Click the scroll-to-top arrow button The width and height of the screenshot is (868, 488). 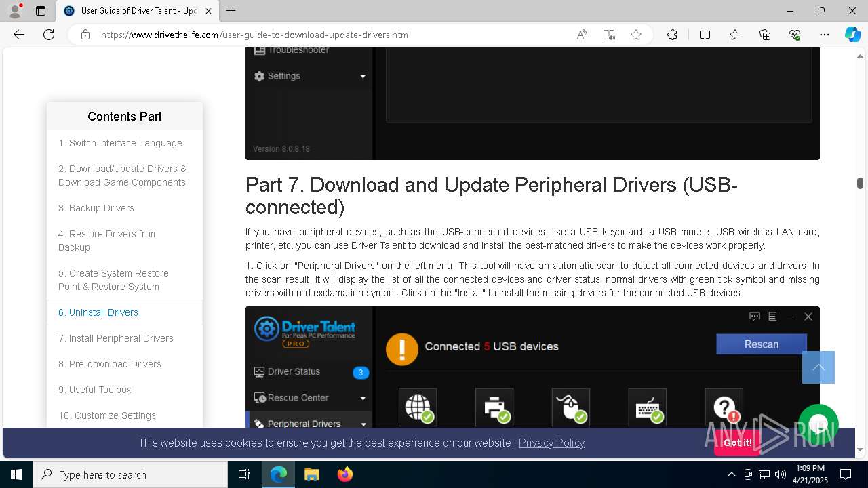(x=818, y=367)
